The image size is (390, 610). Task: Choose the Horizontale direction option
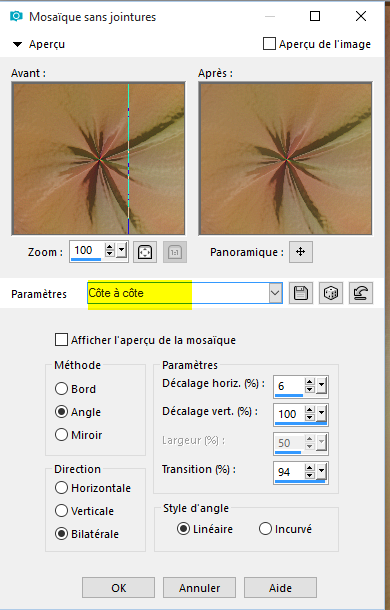[x=61, y=487]
